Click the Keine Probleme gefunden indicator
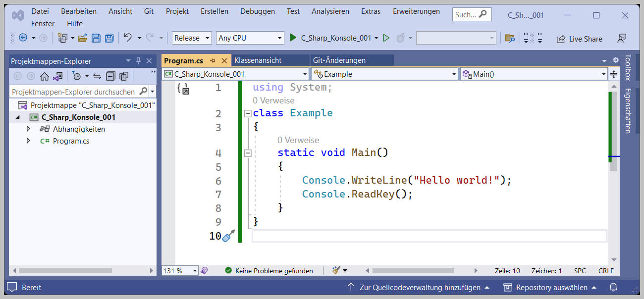 pyautogui.click(x=269, y=271)
